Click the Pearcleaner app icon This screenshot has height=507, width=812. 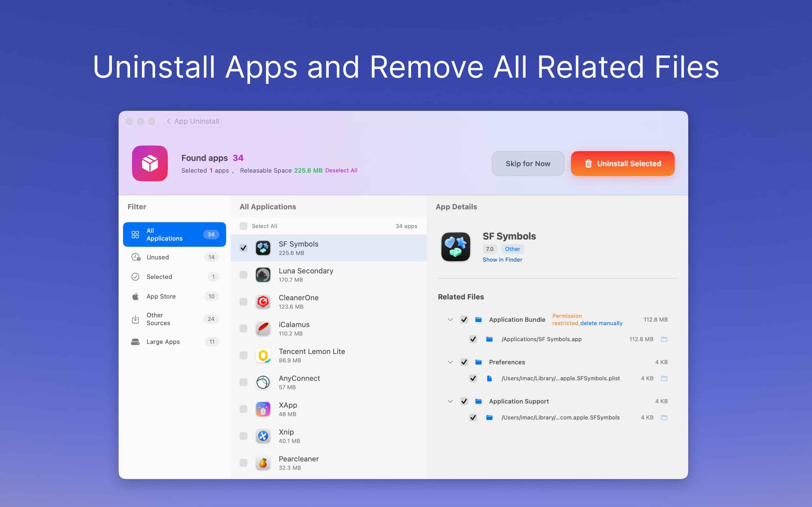tap(263, 463)
